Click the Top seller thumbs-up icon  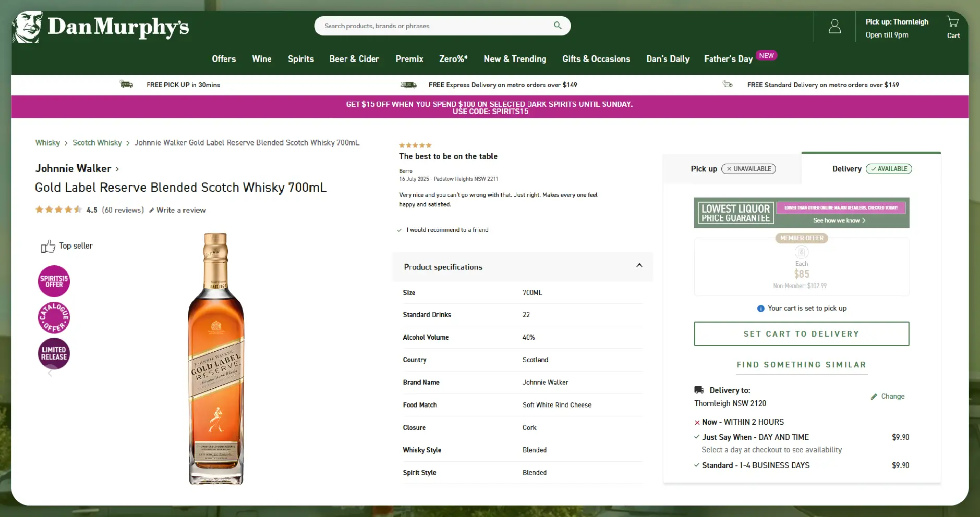click(48, 246)
